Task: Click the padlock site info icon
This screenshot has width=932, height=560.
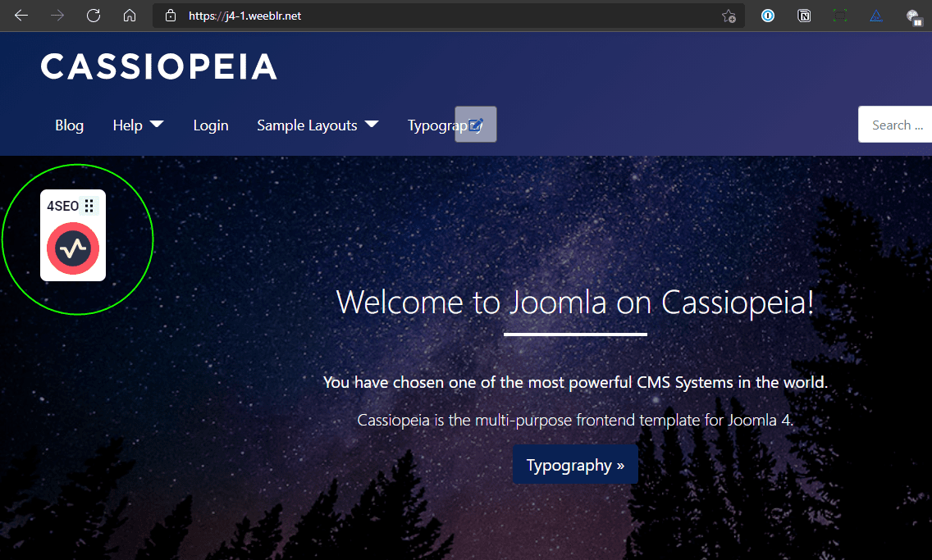Action: pos(171,16)
